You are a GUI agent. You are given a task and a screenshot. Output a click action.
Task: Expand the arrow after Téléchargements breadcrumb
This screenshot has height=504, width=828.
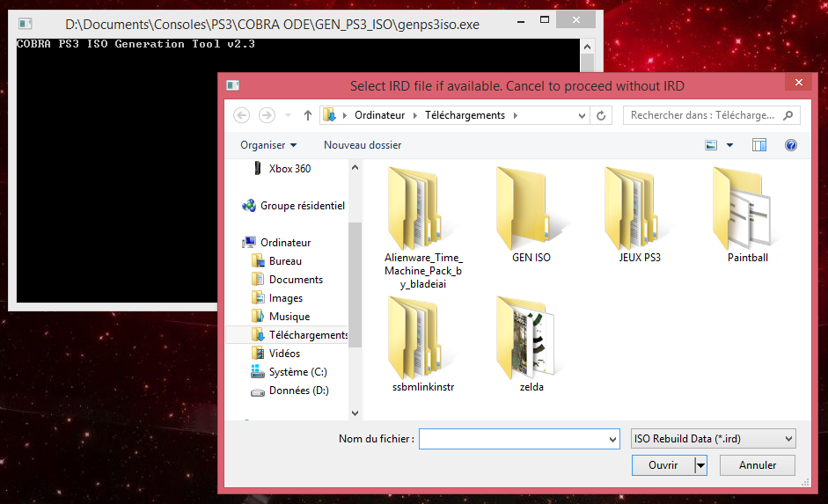[x=516, y=115]
